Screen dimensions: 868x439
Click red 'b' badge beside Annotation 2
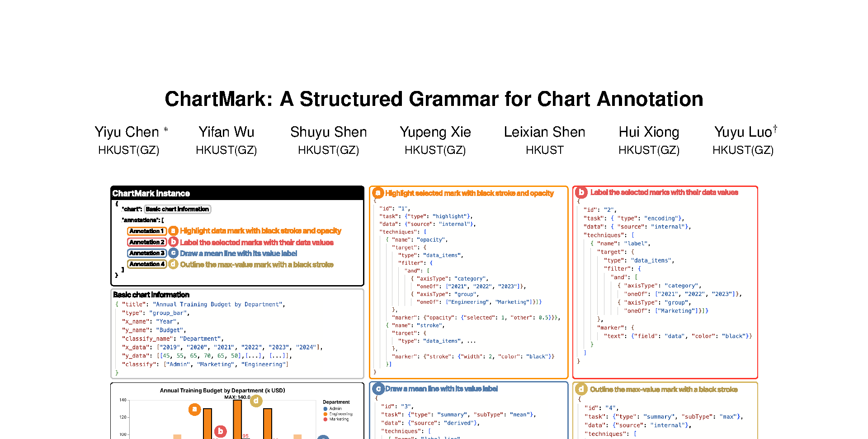click(173, 242)
